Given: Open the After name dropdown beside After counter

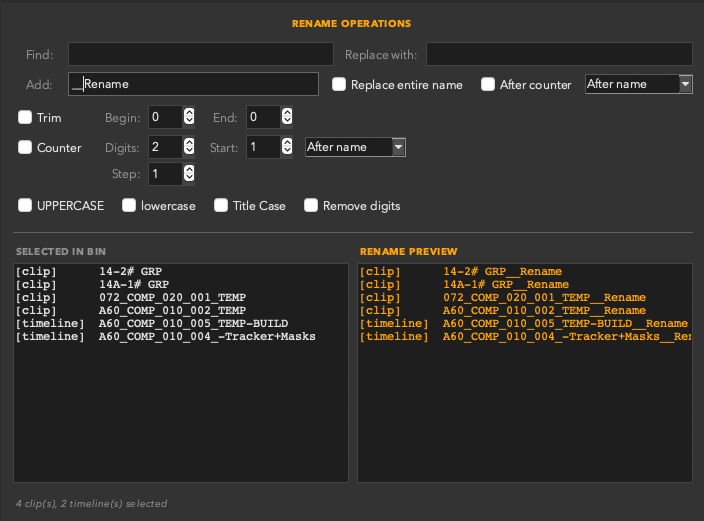Looking at the screenshot, I should (x=639, y=84).
